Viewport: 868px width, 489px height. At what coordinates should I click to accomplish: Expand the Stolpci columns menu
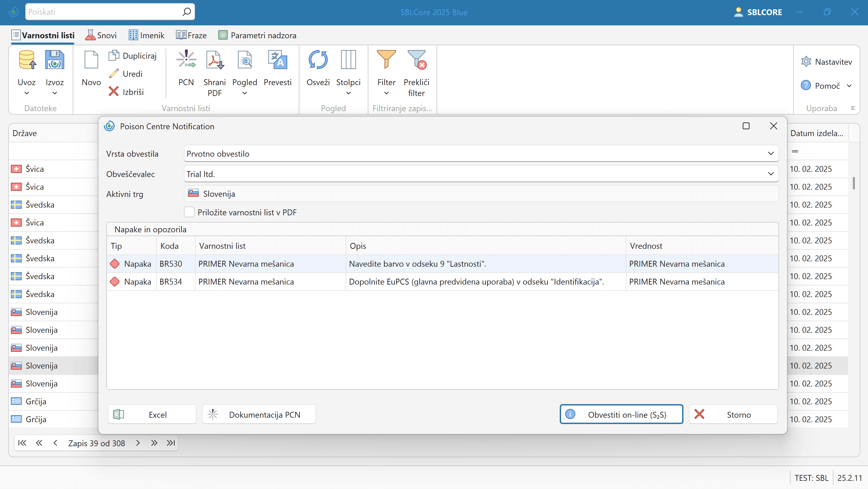click(x=348, y=93)
